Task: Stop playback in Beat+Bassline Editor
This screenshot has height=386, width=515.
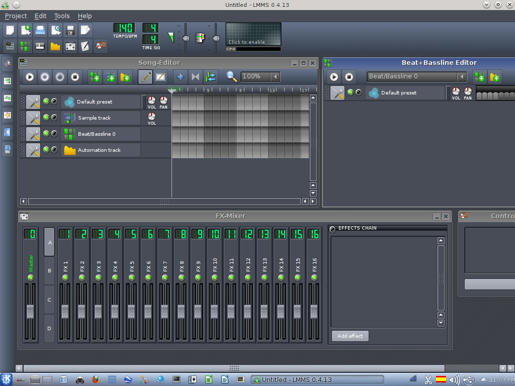Action: pos(349,77)
